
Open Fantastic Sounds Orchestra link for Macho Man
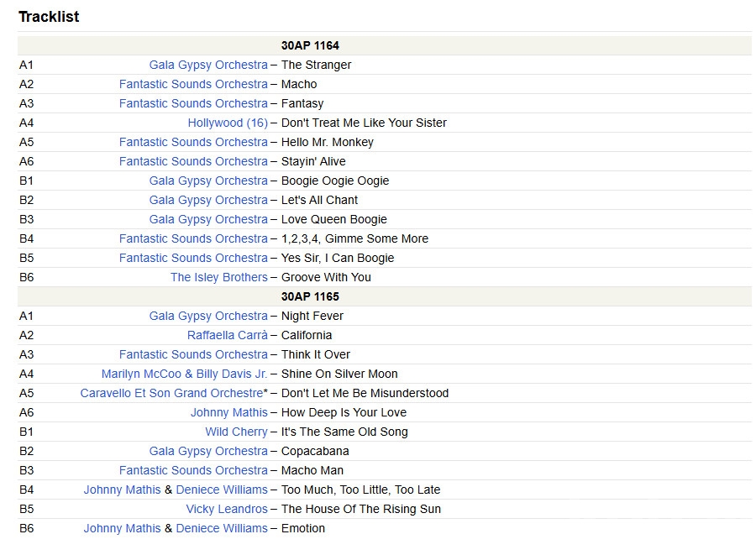click(x=193, y=470)
